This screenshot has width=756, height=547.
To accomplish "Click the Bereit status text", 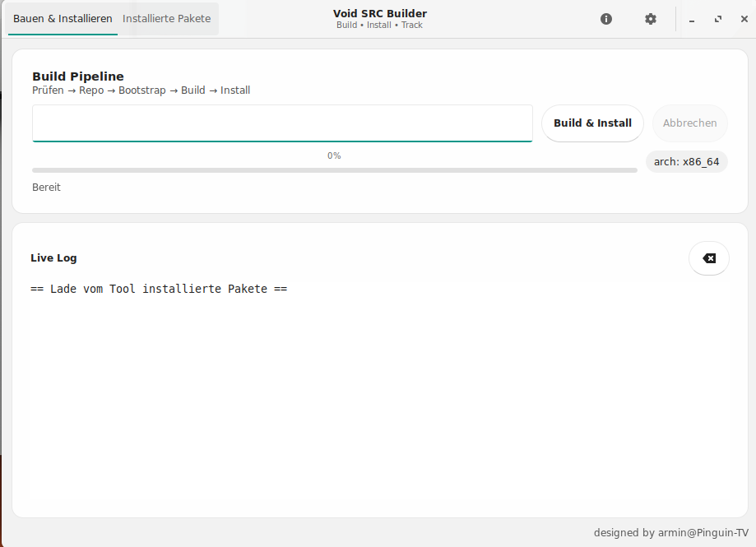I will click(46, 188).
